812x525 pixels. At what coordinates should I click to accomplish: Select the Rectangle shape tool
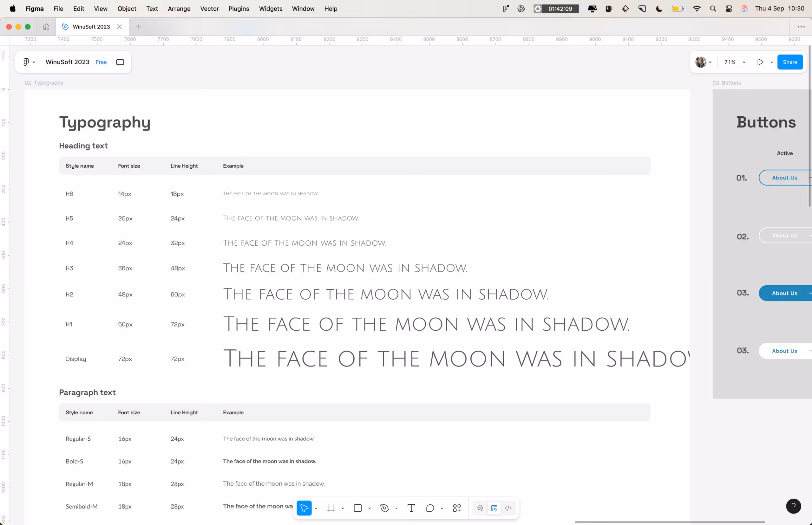pyautogui.click(x=357, y=508)
